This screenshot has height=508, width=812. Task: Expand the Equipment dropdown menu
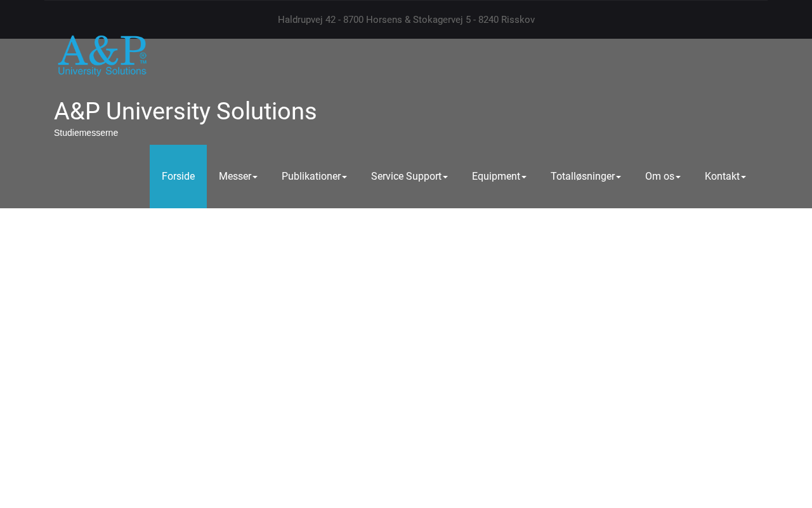click(x=499, y=177)
